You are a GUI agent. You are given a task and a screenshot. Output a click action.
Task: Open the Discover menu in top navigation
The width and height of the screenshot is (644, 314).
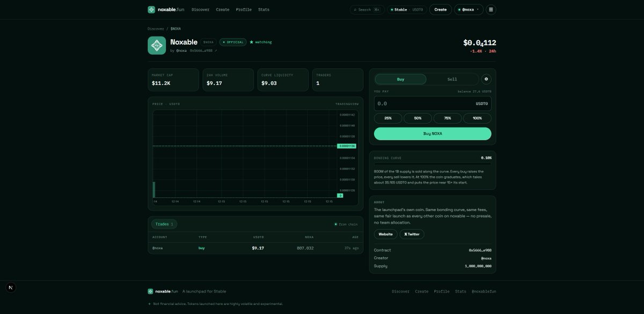coord(200,10)
